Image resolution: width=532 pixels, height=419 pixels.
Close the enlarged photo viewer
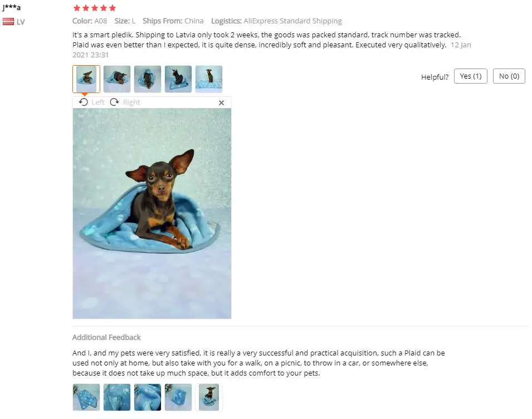click(221, 103)
